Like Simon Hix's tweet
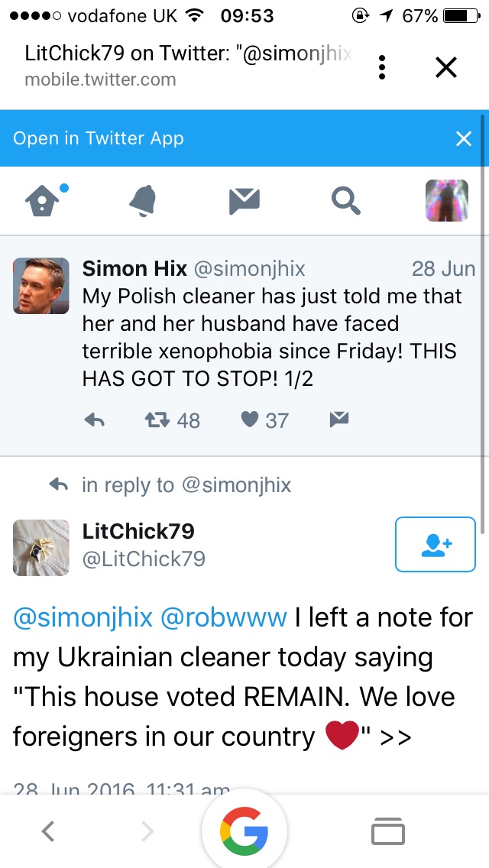The image size is (489, 868). coord(250,419)
